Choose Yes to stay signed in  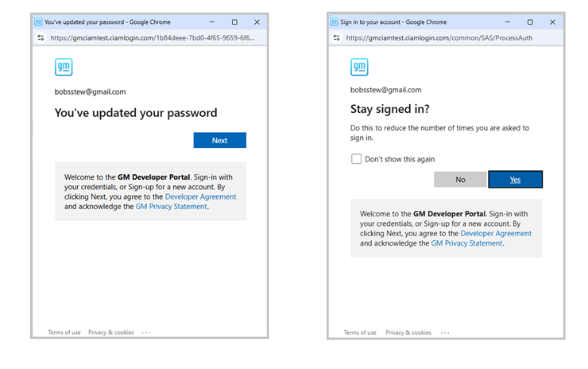pos(515,180)
